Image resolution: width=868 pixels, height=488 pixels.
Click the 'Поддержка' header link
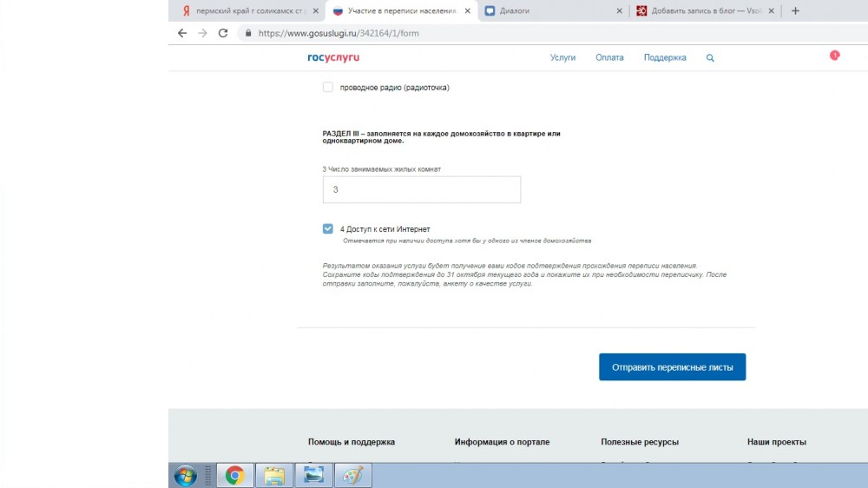[x=665, y=58]
